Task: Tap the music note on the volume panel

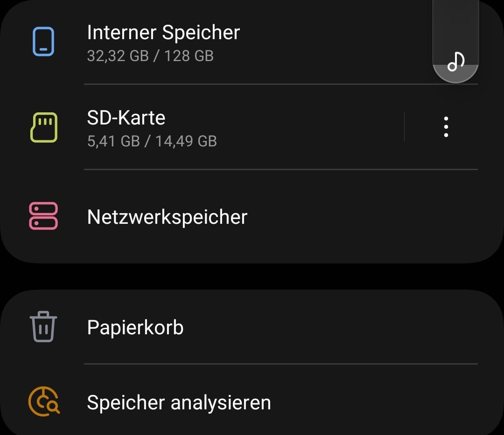Action: pos(455,61)
